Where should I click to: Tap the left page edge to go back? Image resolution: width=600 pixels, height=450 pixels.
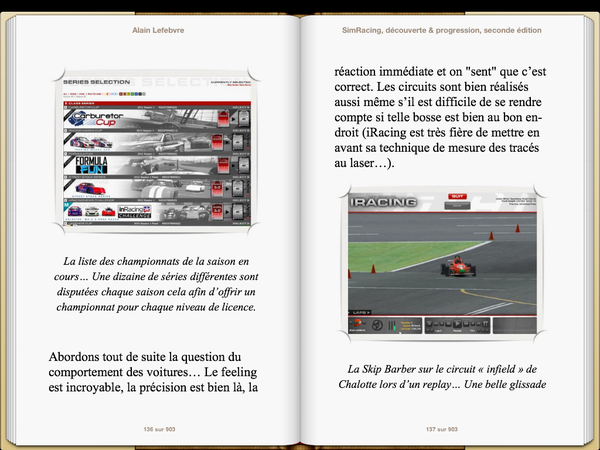tap(9, 230)
